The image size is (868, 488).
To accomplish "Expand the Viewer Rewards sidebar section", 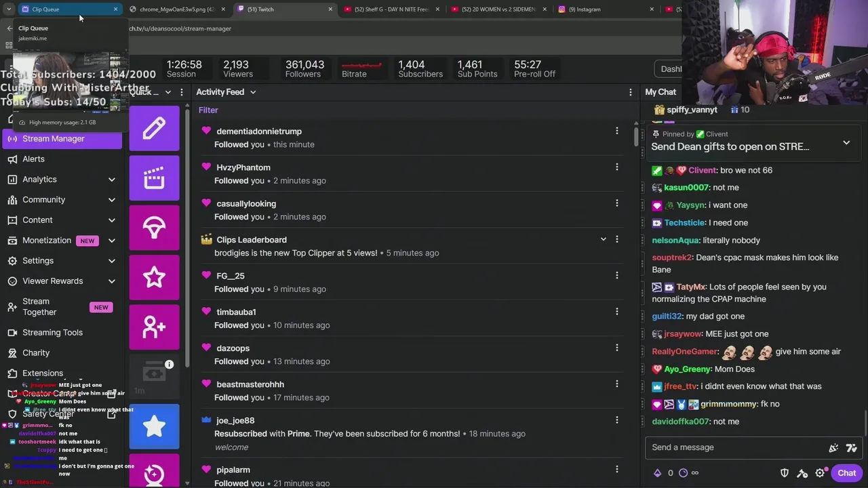I will coord(112,281).
